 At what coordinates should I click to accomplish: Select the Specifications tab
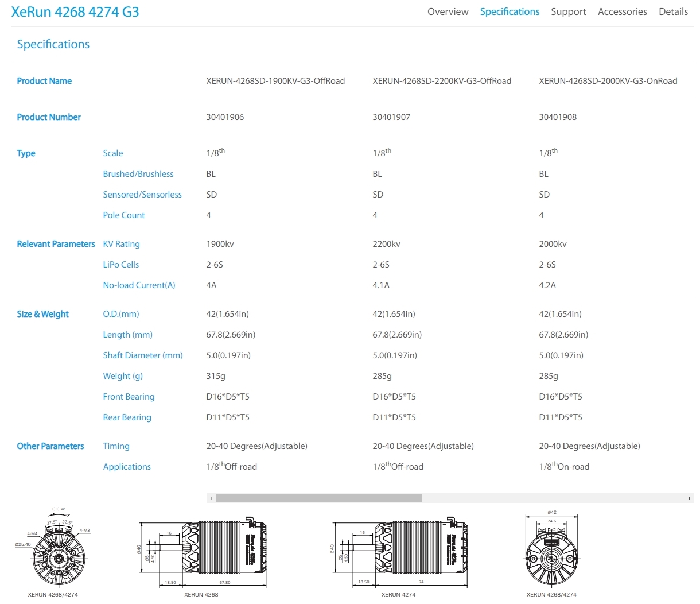(510, 11)
